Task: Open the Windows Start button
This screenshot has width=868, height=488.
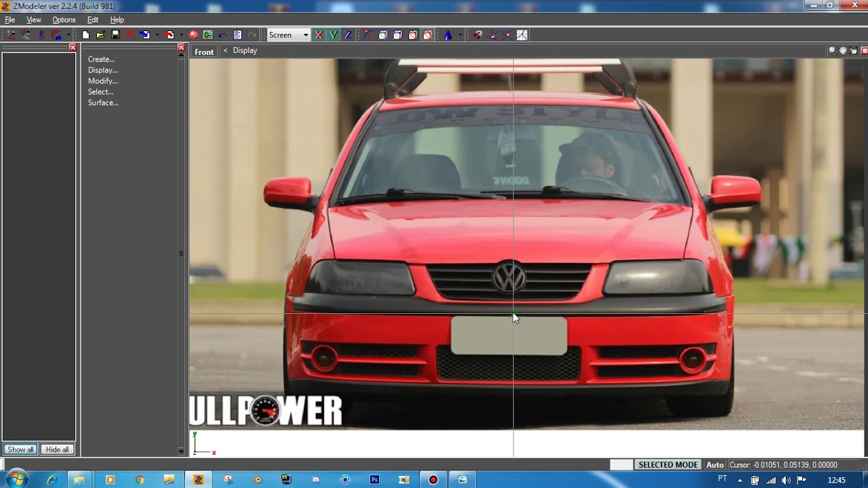Action: click(16, 479)
